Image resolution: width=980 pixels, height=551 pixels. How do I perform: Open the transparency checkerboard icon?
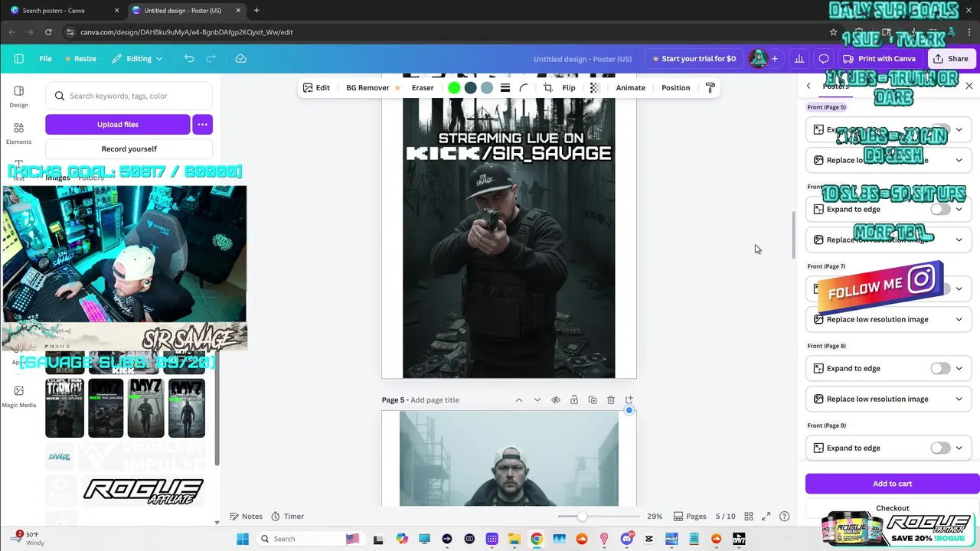[595, 88]
